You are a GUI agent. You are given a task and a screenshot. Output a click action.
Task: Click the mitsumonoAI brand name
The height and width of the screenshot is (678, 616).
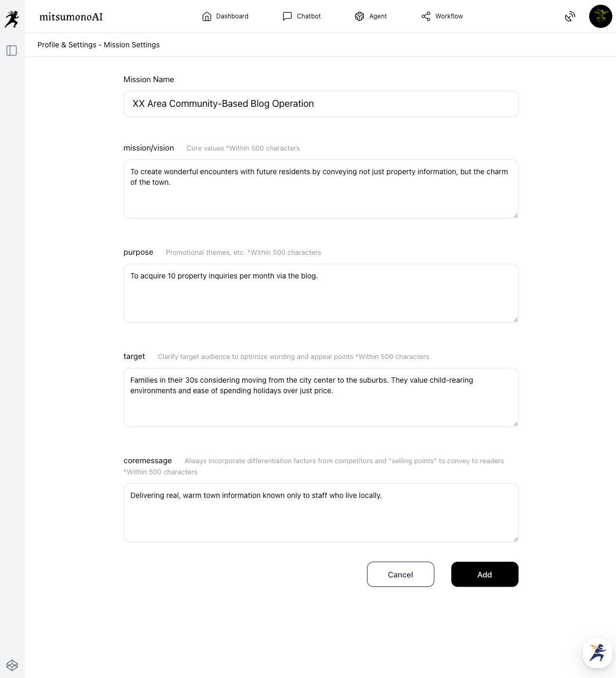pos(71,17)
